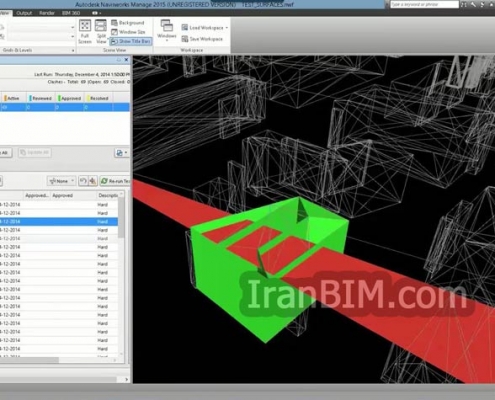Expand the Load Workspace dropdown arrow
This screenshot has height=400, width=495.
[x=227, y=28]
